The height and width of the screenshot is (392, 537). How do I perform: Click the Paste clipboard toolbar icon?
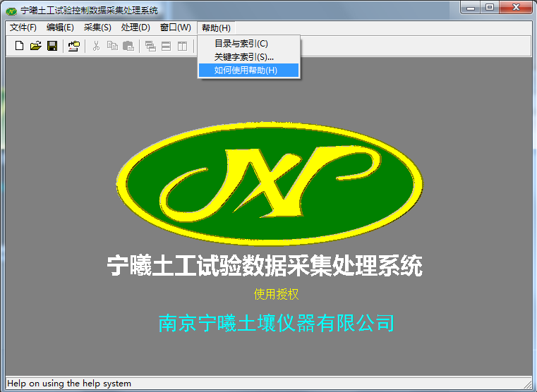128,46
